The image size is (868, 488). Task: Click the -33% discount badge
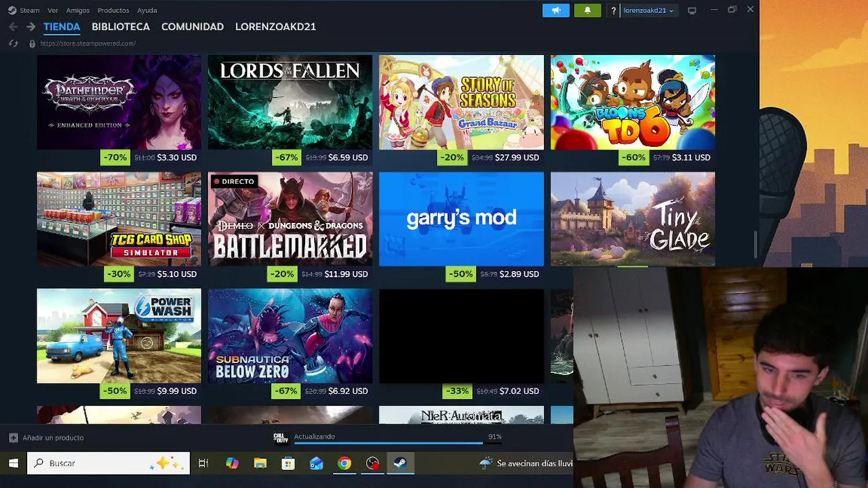[457, 391]
